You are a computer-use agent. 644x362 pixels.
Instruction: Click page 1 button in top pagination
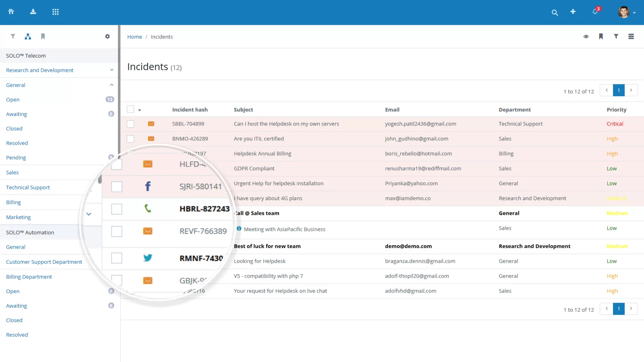[619, 90]
